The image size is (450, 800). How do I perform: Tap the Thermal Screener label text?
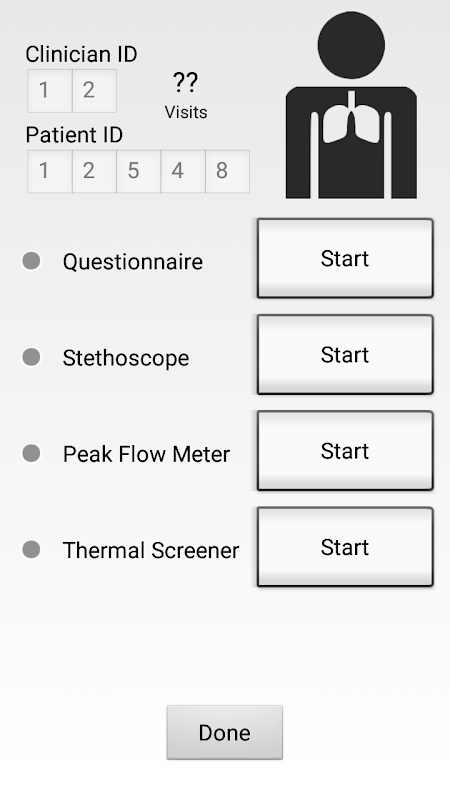point(151,551)
